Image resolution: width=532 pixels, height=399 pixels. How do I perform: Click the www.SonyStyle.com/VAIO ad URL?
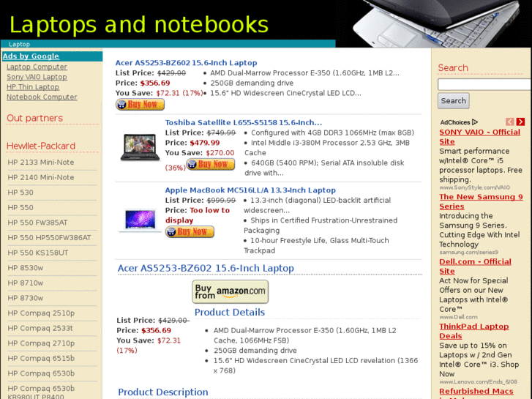[x=474, y=187]
